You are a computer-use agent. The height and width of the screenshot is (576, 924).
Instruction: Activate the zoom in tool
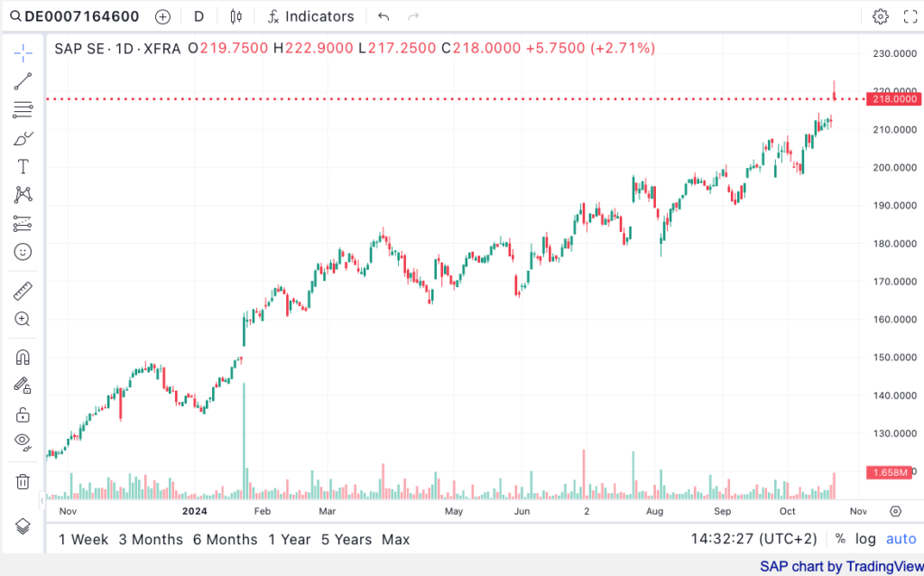point(23,319)
